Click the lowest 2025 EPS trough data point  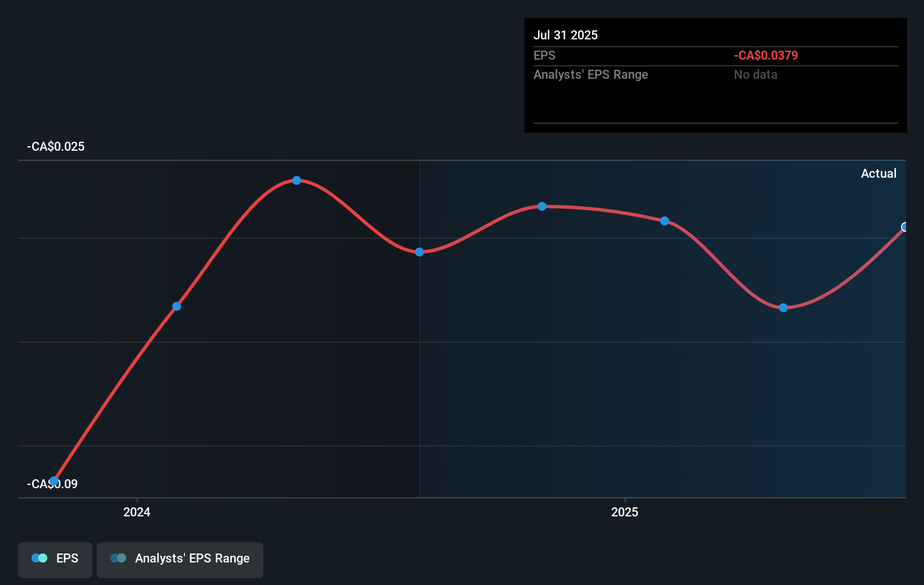point(783,308)
